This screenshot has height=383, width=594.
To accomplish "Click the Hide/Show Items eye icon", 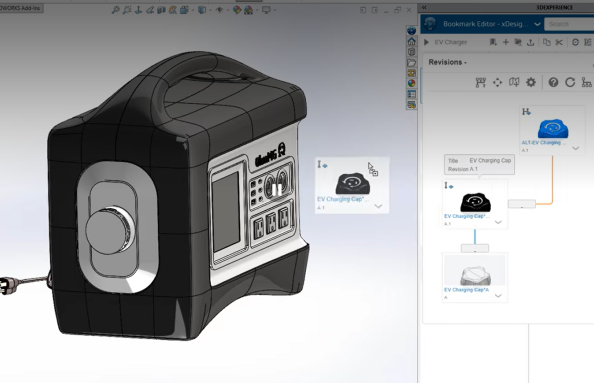I will pyautogui.click(x=219, y=10).
